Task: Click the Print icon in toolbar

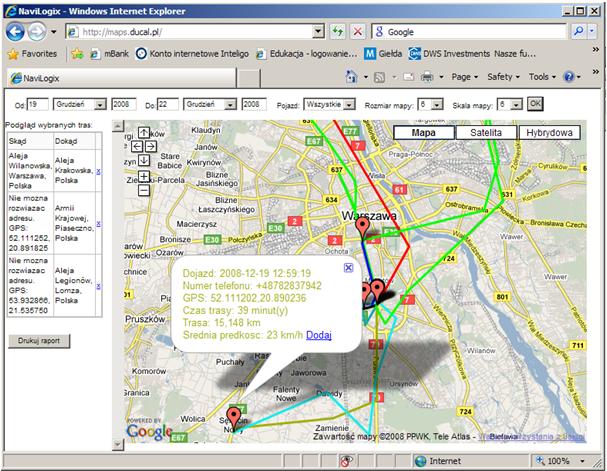Action: coord(427,77)
